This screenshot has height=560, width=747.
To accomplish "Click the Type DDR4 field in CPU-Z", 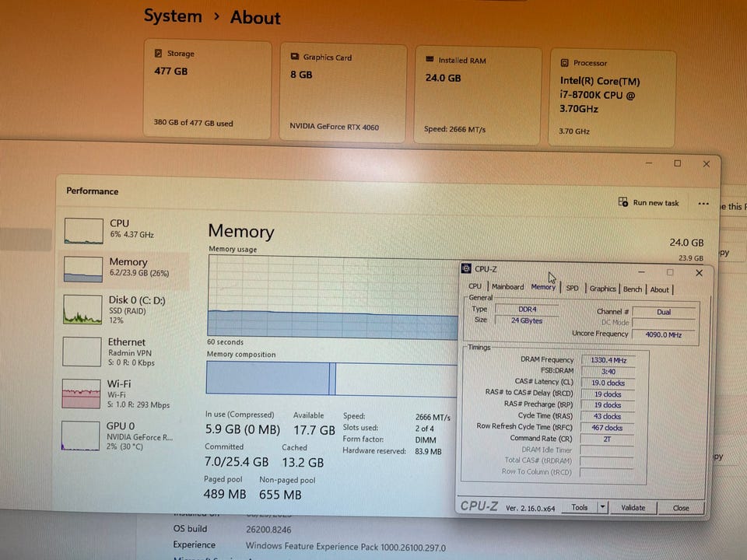I will coord(527,309).
